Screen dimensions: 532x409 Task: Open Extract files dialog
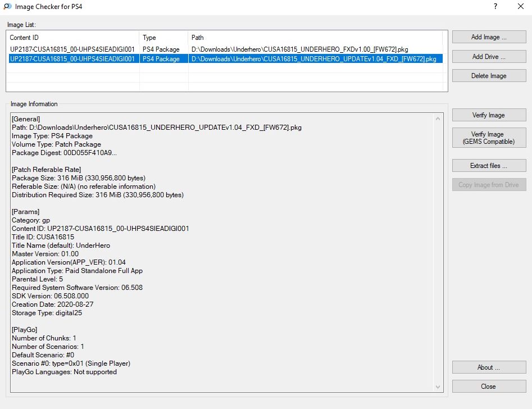tap(489, 166)
